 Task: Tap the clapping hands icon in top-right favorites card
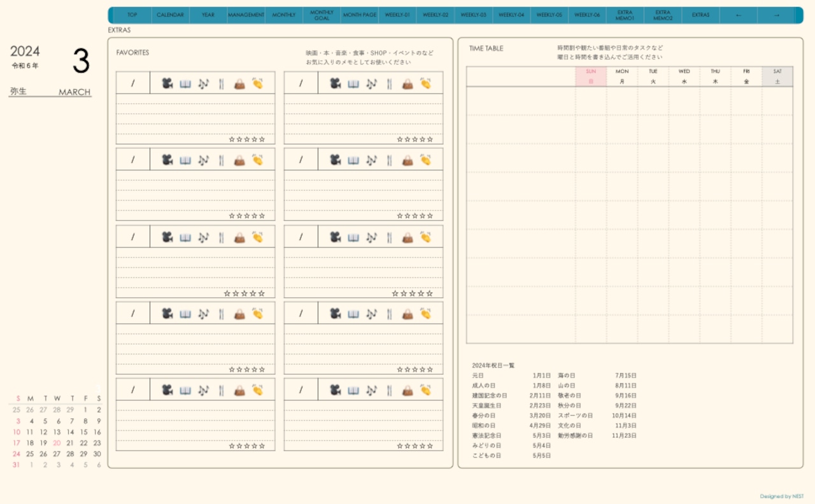[425, 83]
